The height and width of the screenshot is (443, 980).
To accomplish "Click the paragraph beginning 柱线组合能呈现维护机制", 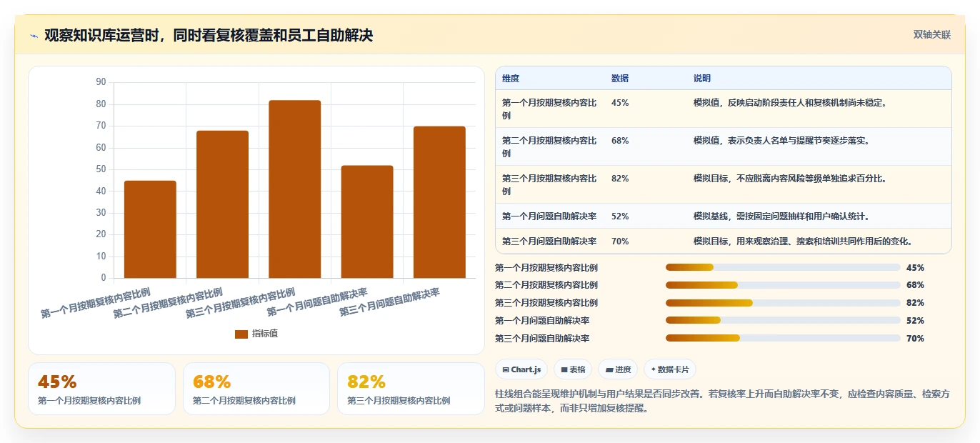I will coord(722,402).
